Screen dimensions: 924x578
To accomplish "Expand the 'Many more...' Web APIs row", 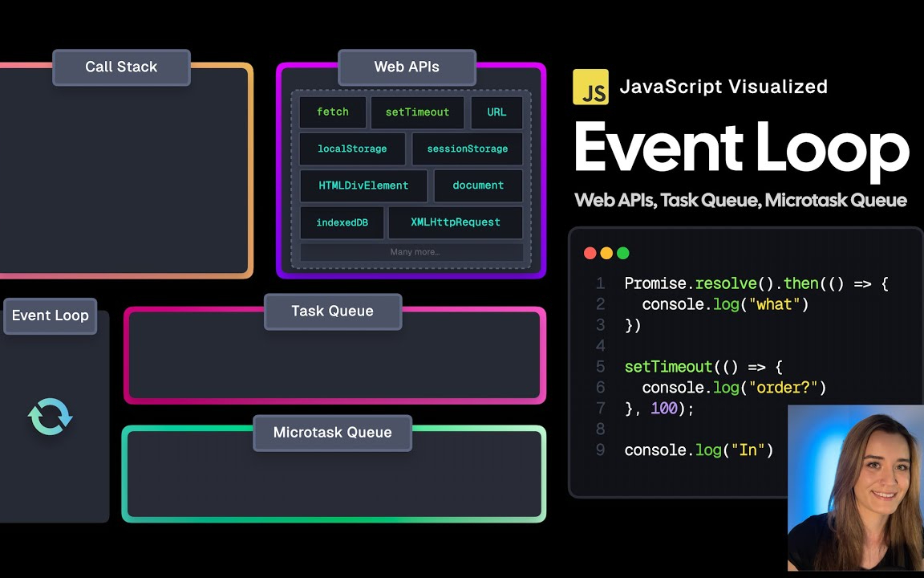I will click(411, 252).
